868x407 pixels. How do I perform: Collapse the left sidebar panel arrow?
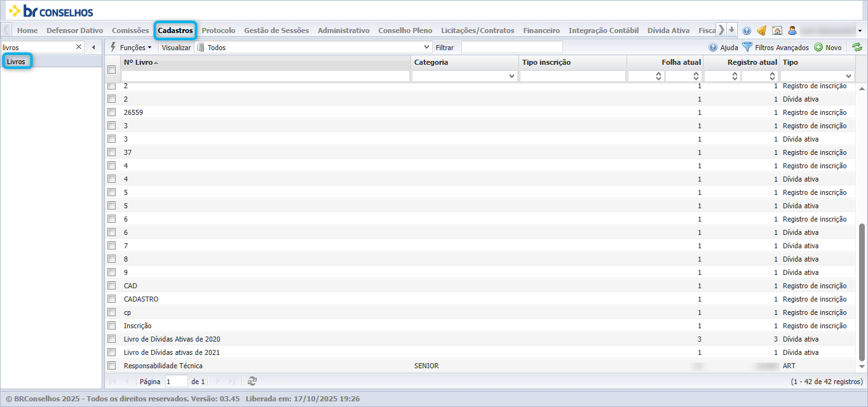93,47
